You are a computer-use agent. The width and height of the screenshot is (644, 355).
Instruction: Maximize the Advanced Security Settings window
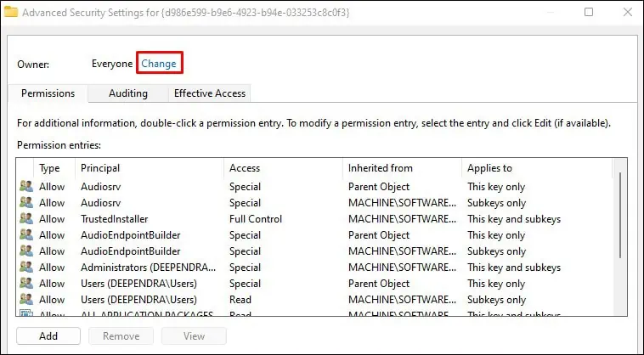click(x=589, y=12)
